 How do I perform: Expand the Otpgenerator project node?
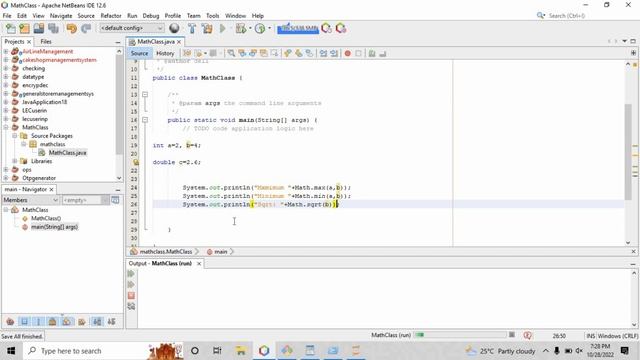pos(6,178)
